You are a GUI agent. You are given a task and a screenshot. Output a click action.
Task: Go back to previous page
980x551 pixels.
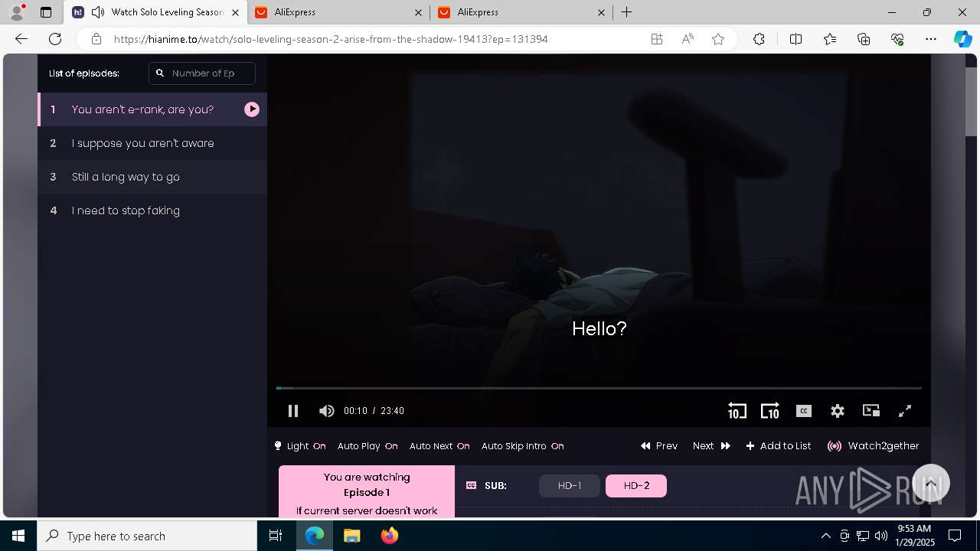click(21, 39)
